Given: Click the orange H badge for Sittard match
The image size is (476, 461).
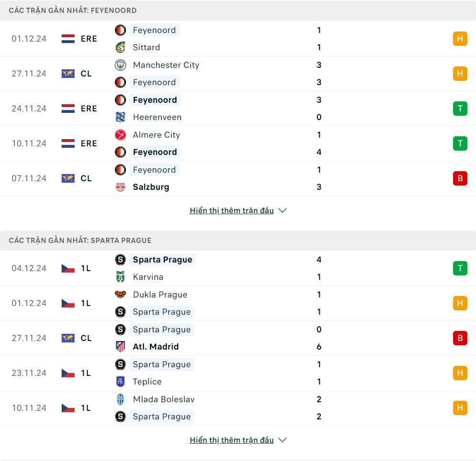Looking at the screenshot, I should 460,39.
